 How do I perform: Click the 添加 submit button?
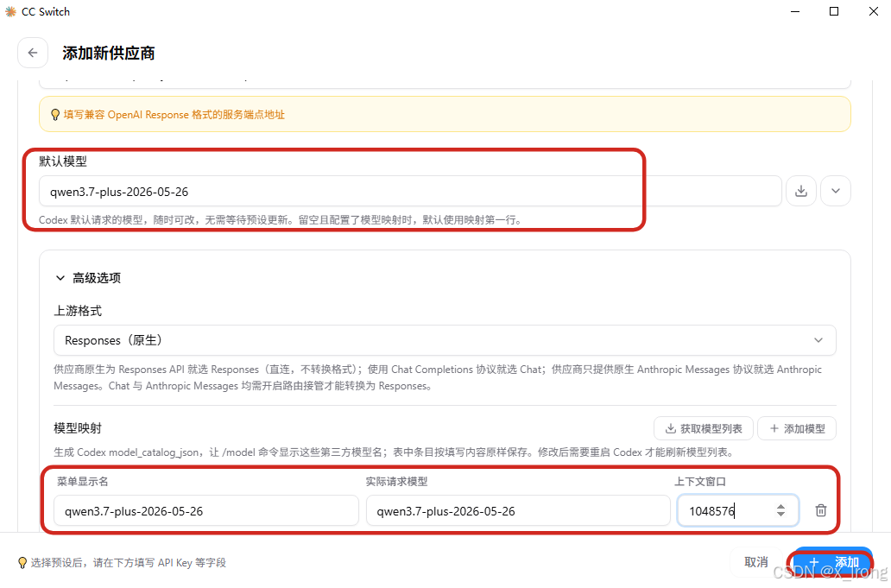[x=833, y=562]
